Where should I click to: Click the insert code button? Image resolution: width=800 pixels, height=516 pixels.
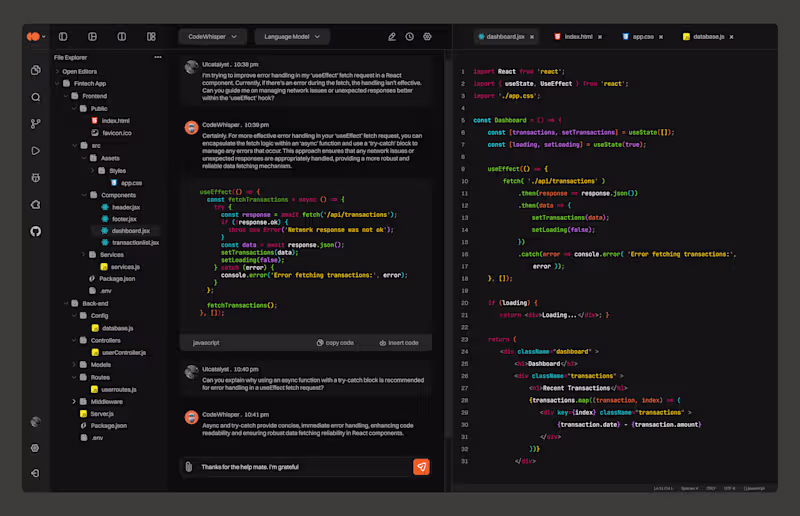(x=399, y=342)
